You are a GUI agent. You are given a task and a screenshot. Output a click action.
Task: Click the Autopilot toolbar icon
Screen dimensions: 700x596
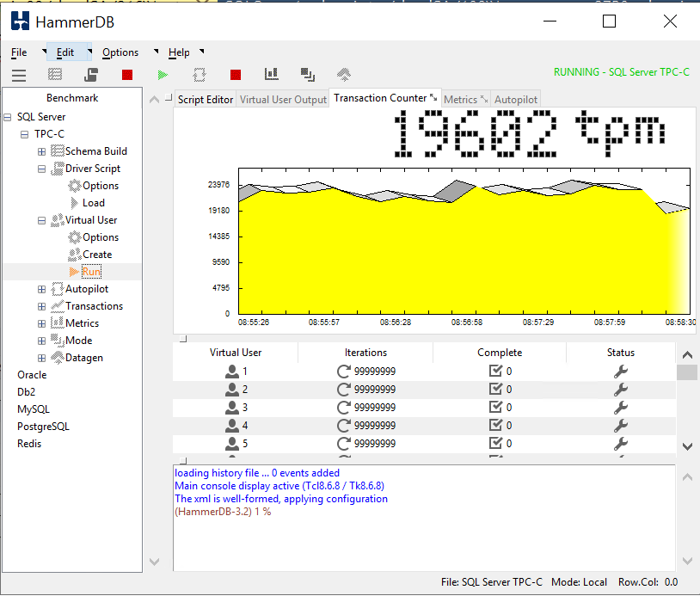click(199, 75)
